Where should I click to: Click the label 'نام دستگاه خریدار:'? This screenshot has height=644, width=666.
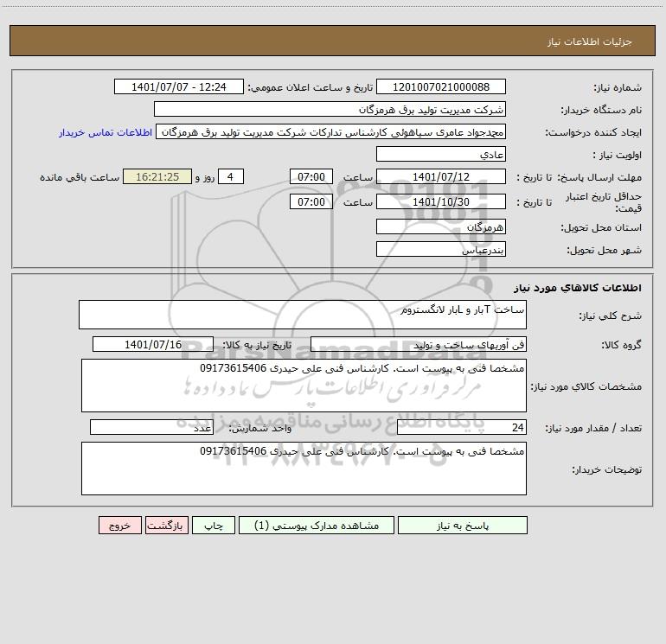(x=601, y=110)
